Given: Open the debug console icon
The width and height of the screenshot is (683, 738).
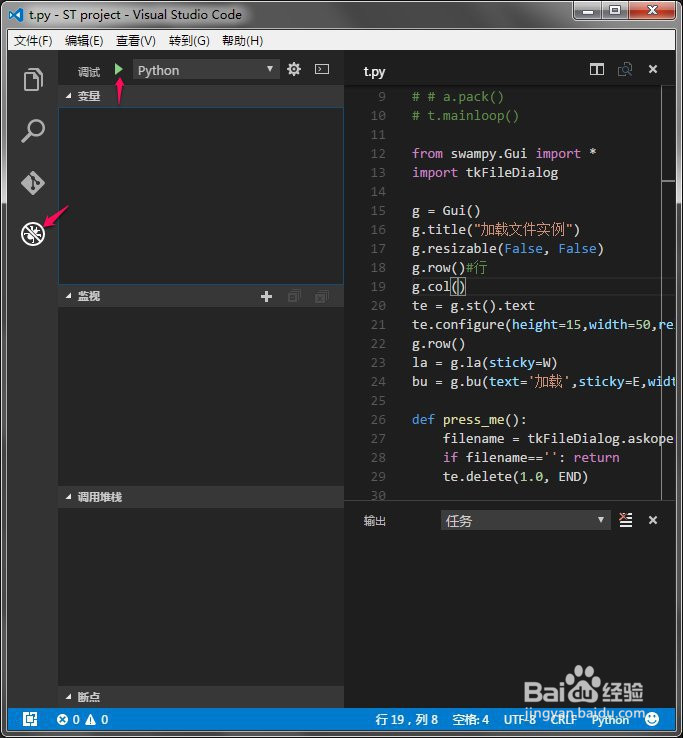Looking at the screenshot, I should tap(322, 69).
